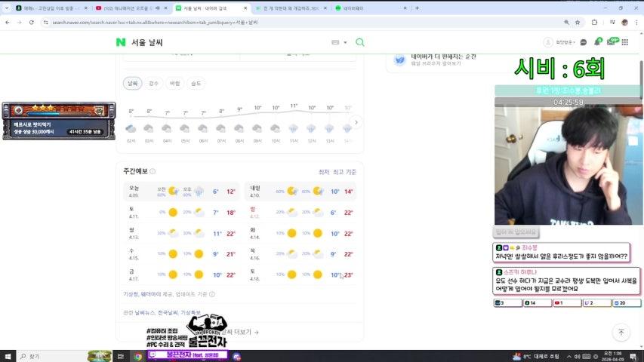The width and height of the screenshot is (644, 362).
Task: Open the virtual keyboard input icon
Action: pos(335,42)
